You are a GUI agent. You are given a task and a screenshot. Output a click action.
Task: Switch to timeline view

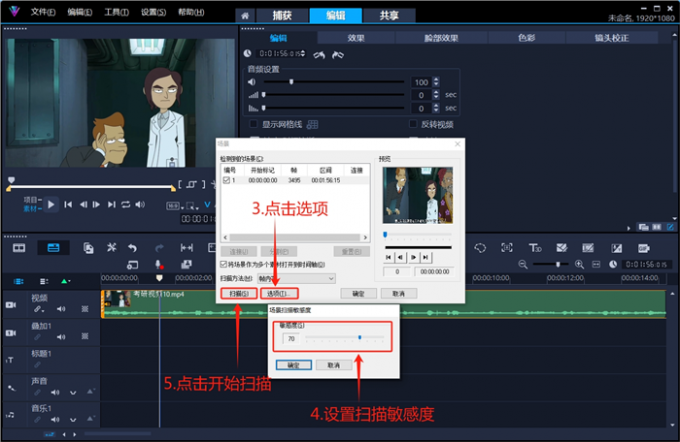click(x=53, y=248)
